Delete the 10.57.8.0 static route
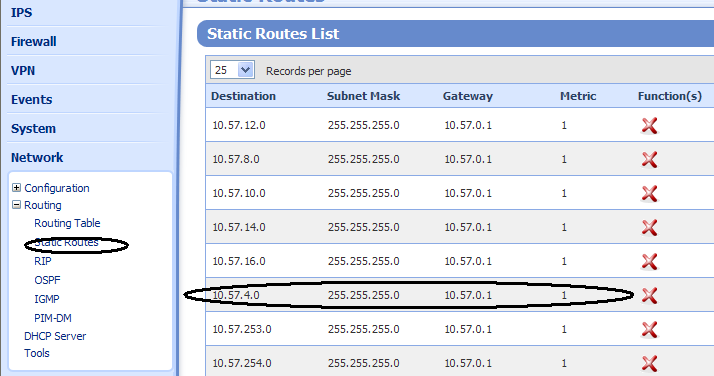Screen dimensions: 714x376 [649, 160]
